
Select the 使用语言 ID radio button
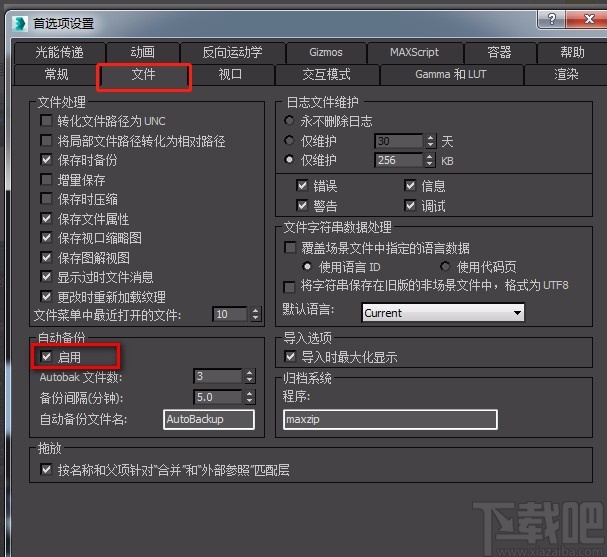pyautogui.click(x=307, y=266)
